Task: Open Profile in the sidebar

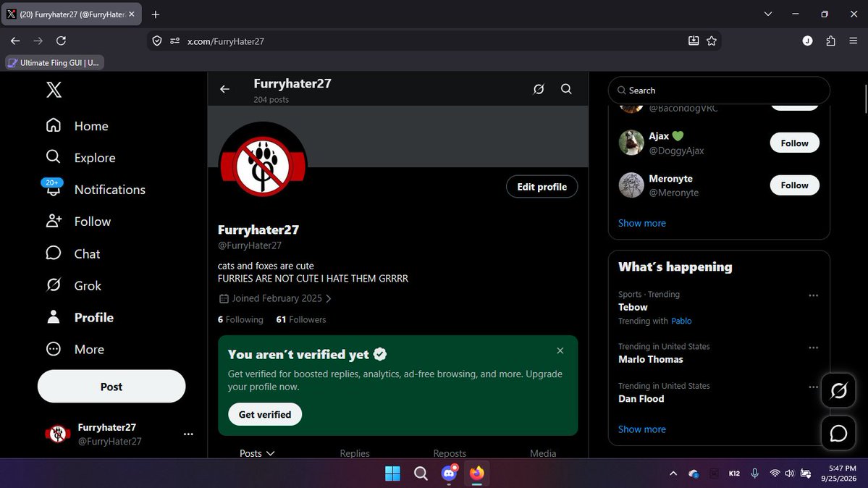Action: tap(80, 317)
